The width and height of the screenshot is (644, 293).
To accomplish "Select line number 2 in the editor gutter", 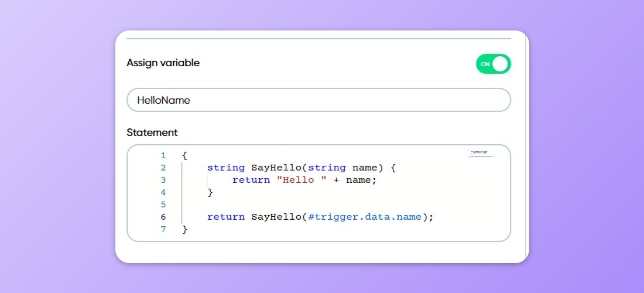I will (x=163, y=168).
